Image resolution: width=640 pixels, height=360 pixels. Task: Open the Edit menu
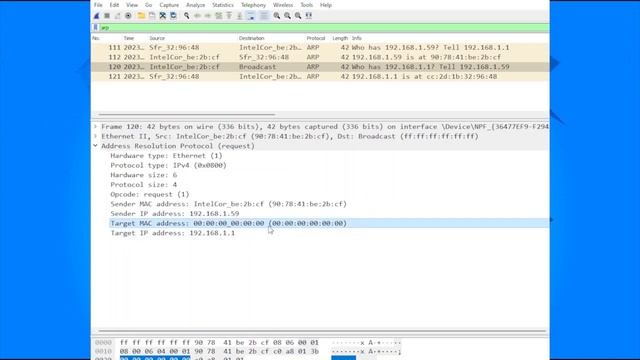114,5
